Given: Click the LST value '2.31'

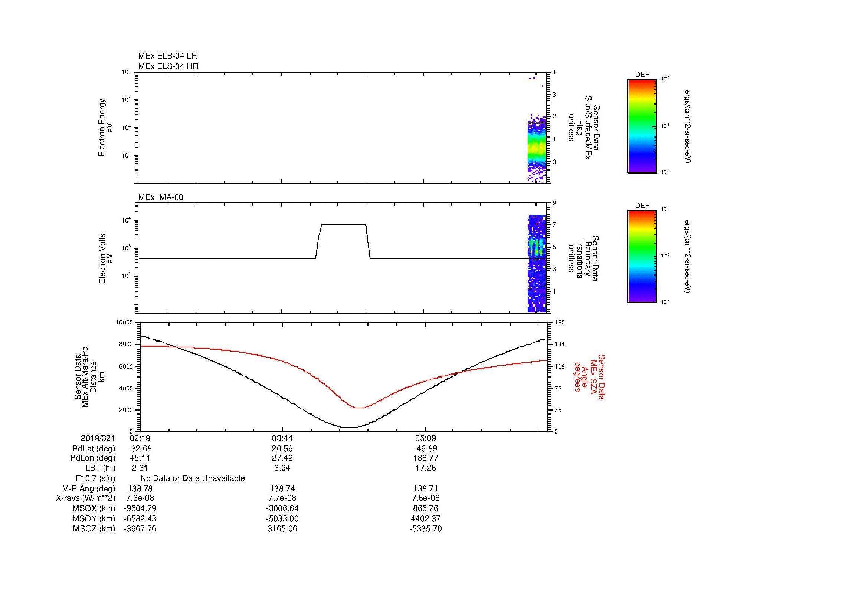Looking at the screenshot, I should [140, 468].
